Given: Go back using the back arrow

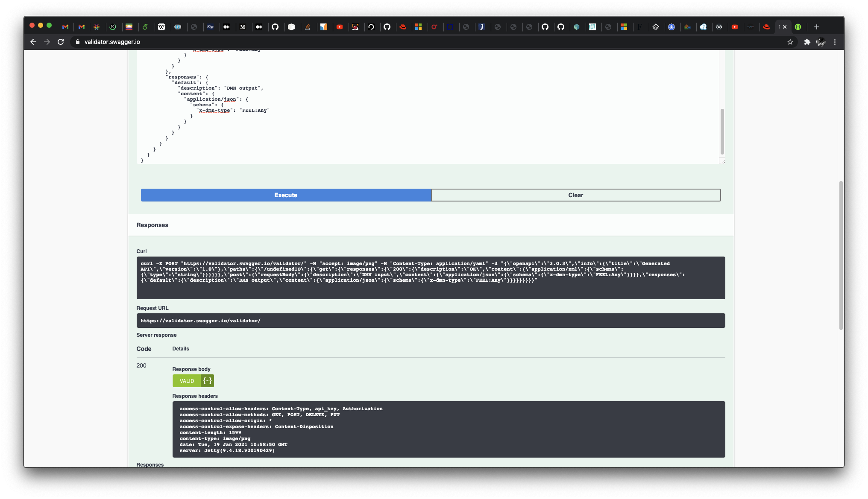Looking at the screenshot, I should pyautogui.click(x=33, y=42).
